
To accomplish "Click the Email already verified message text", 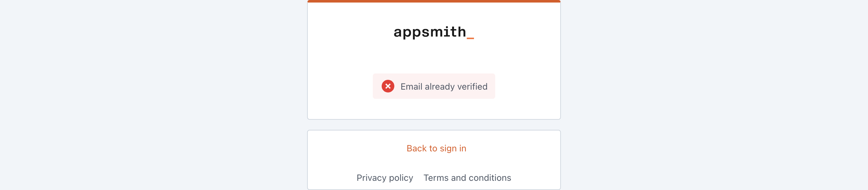I will [444, 87].
